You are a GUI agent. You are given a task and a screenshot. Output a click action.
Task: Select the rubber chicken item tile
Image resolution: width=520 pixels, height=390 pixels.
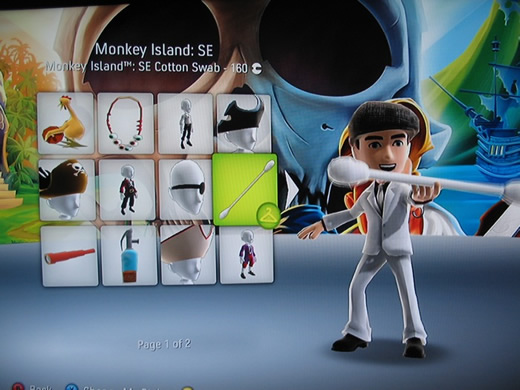tap(66, 123)
